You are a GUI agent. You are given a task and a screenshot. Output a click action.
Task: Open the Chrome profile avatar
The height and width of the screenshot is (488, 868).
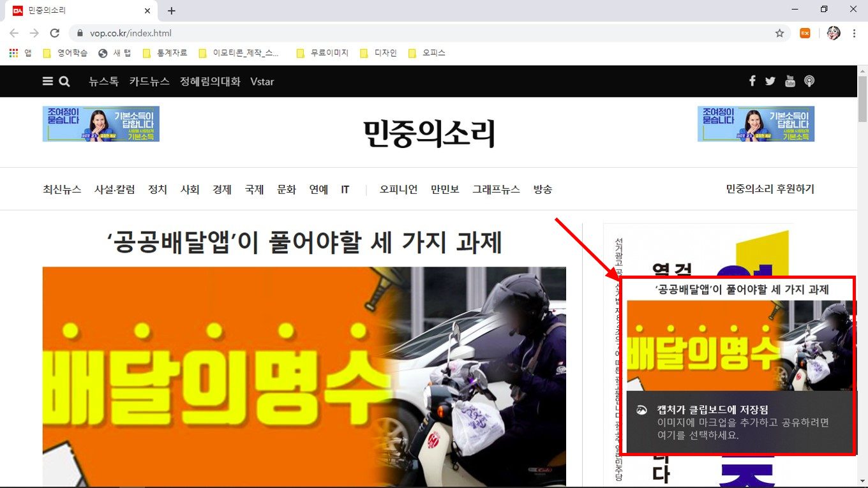coord(834,33)
